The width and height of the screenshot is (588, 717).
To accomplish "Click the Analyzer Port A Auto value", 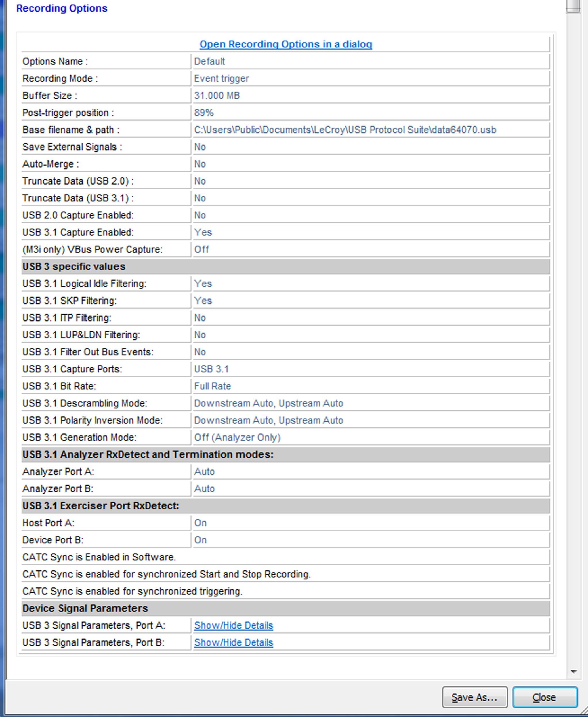I will pos(204,471).
